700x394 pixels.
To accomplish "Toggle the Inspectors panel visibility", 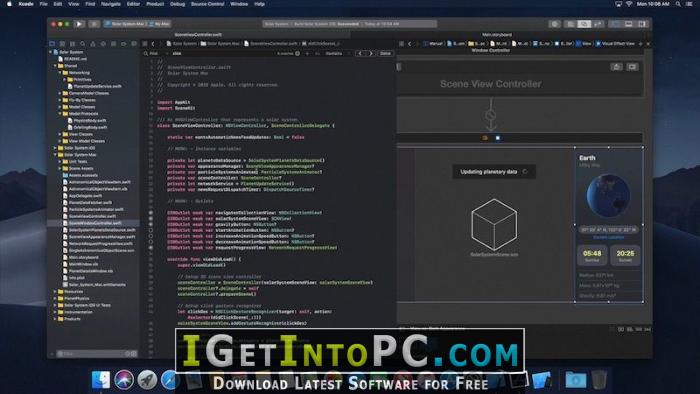I will click(642, 24).
